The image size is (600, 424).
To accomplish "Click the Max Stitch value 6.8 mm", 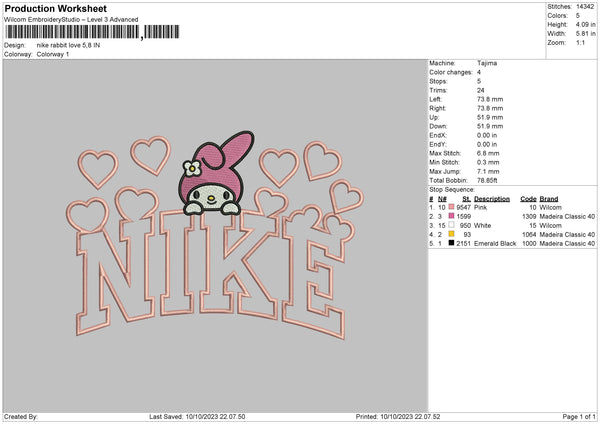I will click(x=488, y=153).
